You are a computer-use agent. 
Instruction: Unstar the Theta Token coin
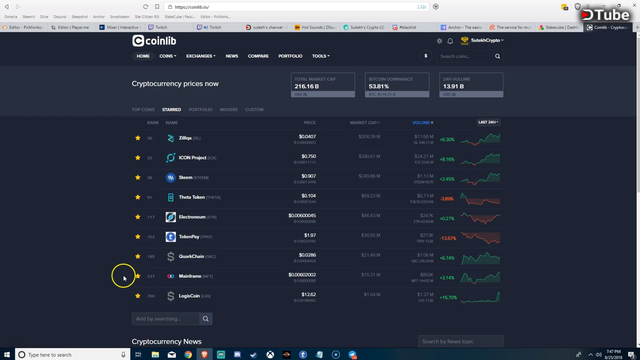tap(138, 197)
